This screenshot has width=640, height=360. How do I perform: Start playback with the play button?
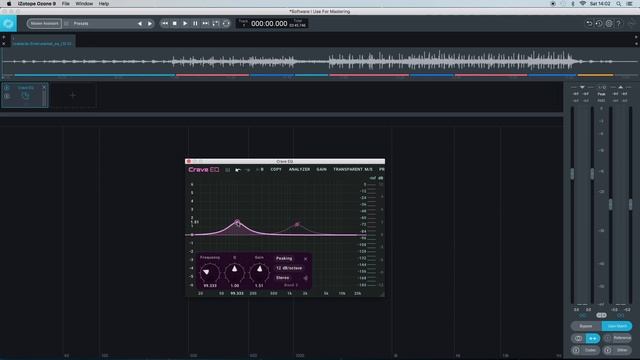pyautogui.click(x=185, y=24)
